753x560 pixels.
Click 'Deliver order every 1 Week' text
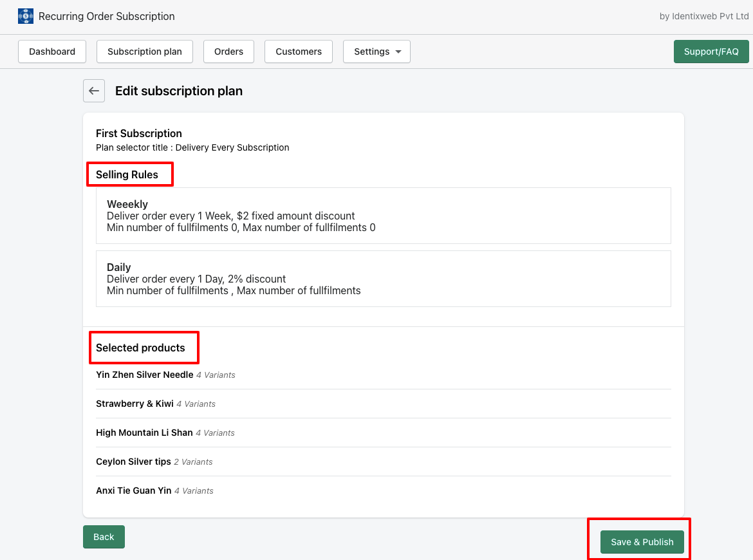point(169,216)
